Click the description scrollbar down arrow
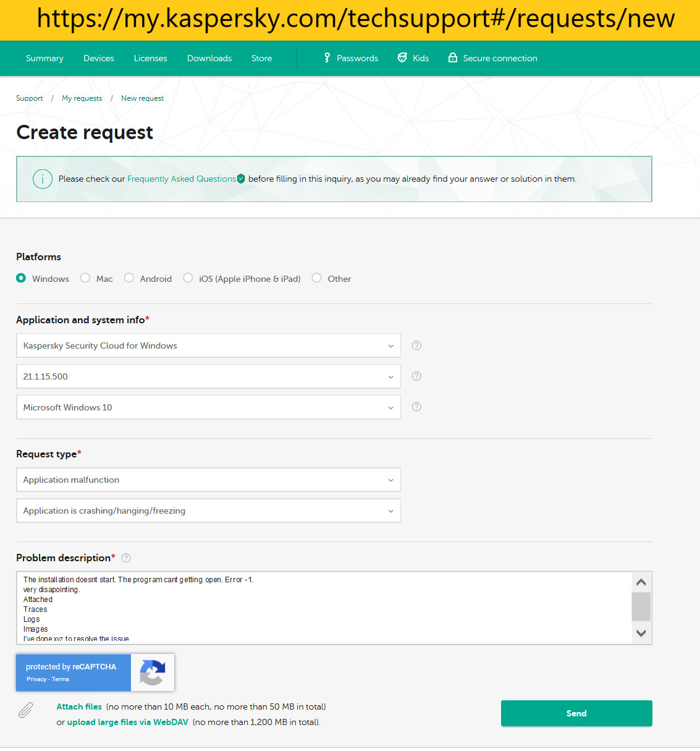Image resolution: width=700 pixels, height=751 pixels. 641,633
